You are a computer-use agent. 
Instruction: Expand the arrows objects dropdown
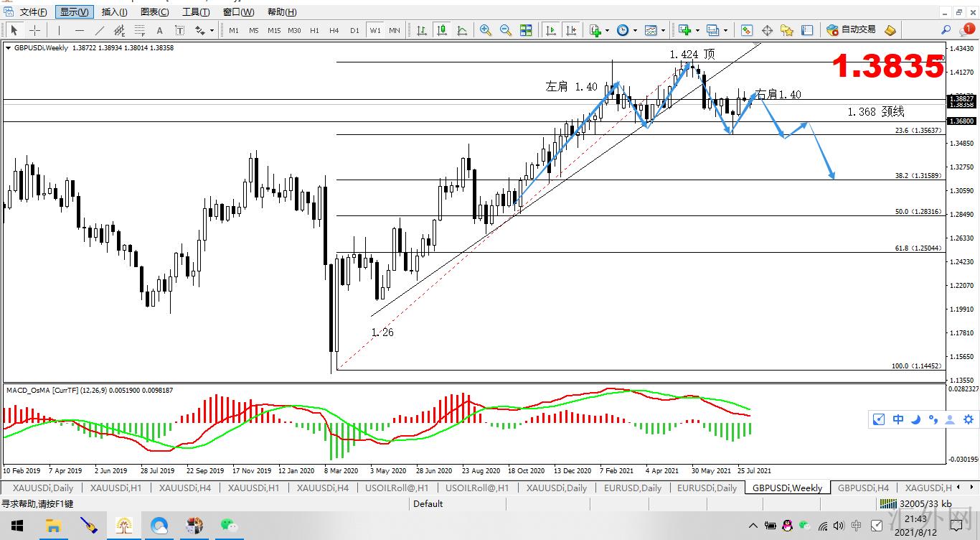pyautogui.click(x=212, y=31)
